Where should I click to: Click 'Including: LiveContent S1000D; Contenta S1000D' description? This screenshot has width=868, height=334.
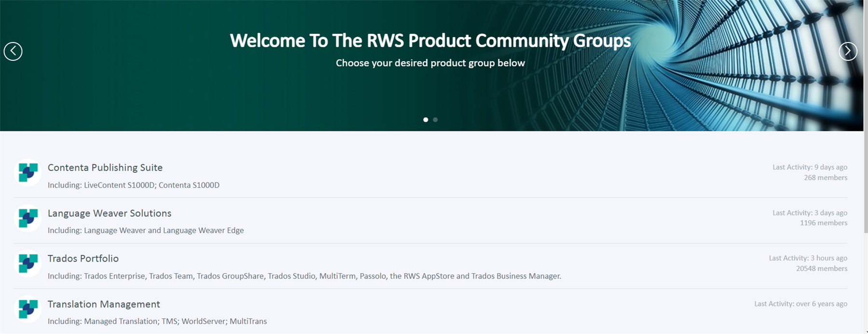click(x=134, y=185)
